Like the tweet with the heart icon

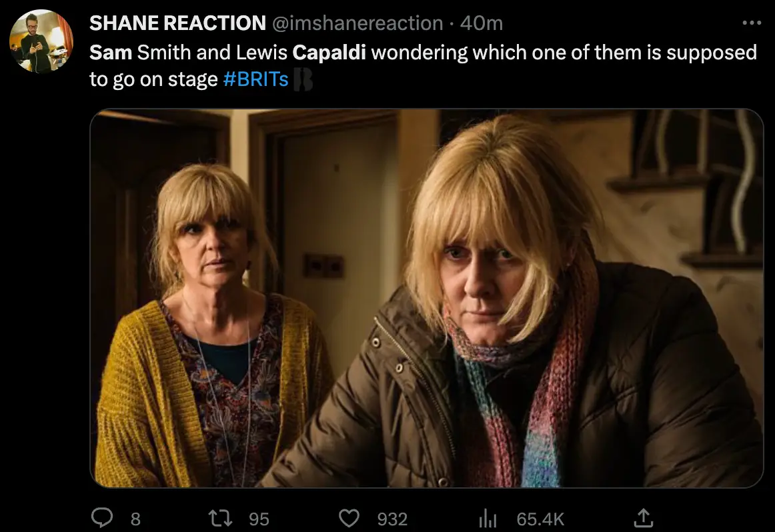coord(349,518)
